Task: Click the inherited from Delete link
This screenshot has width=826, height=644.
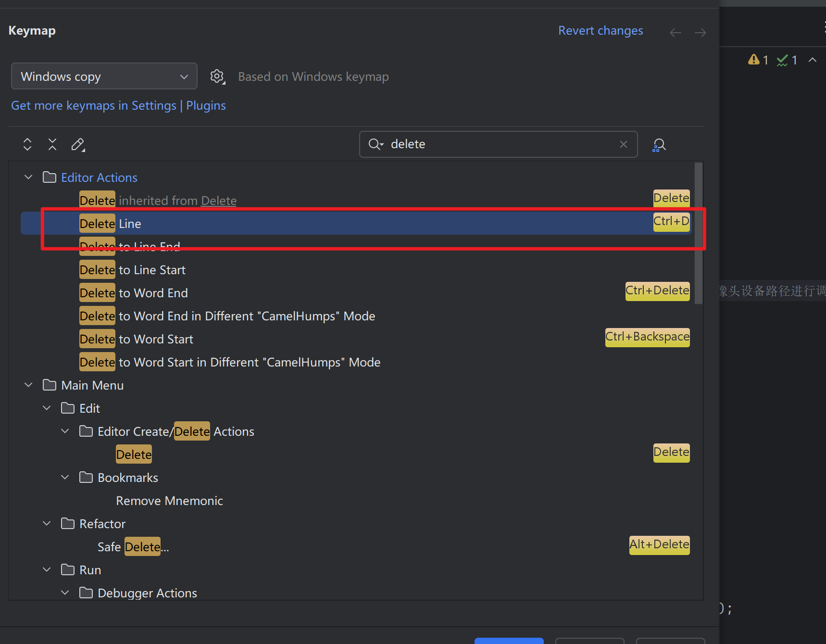Action: tap(219, 201)
